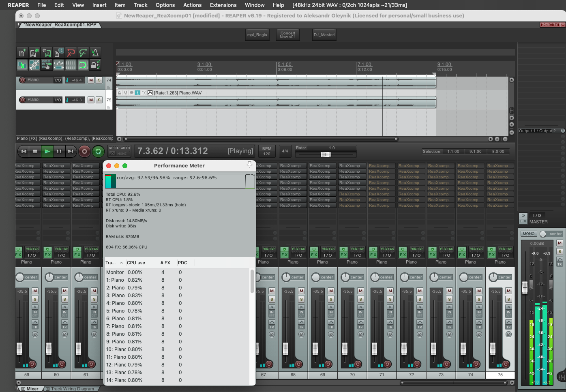Click the MONITOR FX button
Screen dimensions: 566x392
coord(550,25)
